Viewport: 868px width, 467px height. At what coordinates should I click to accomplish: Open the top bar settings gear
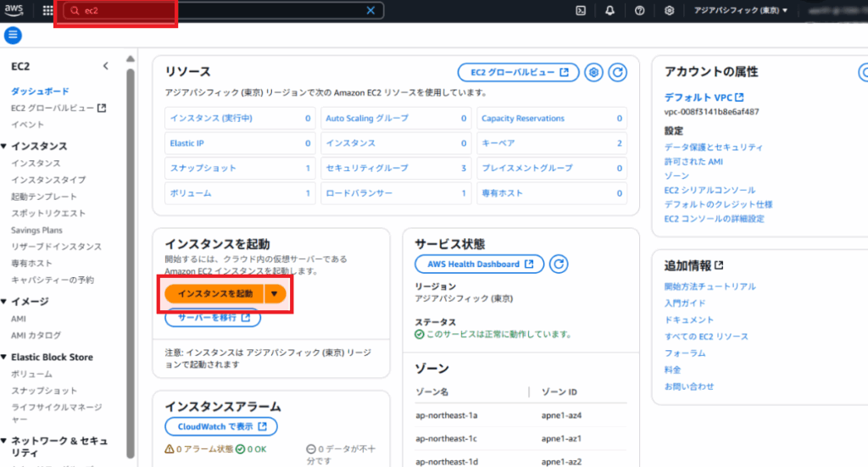(x=669, y=11)
